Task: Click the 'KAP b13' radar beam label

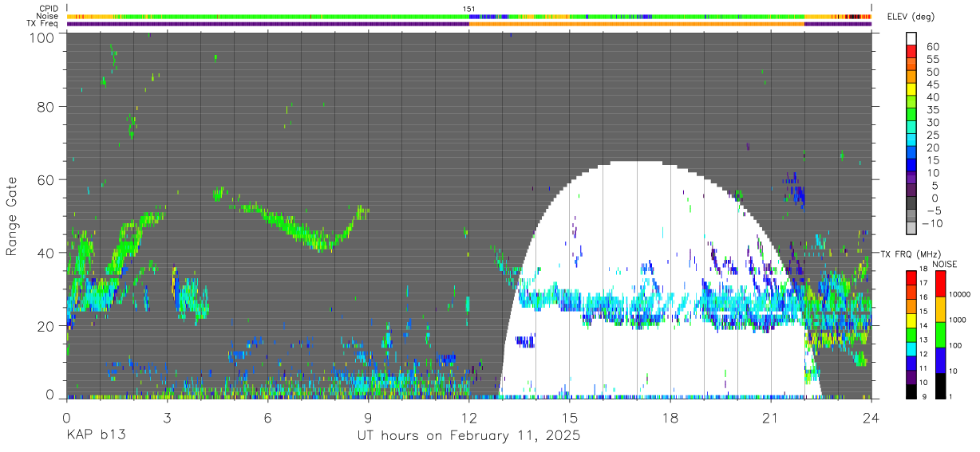Action: [95, 436]
